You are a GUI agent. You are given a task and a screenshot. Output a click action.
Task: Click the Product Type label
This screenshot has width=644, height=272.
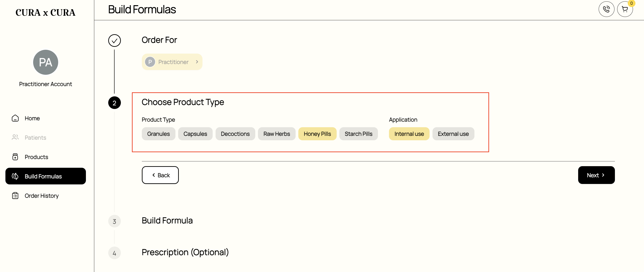pyautogui.click(x=158, y=120)
